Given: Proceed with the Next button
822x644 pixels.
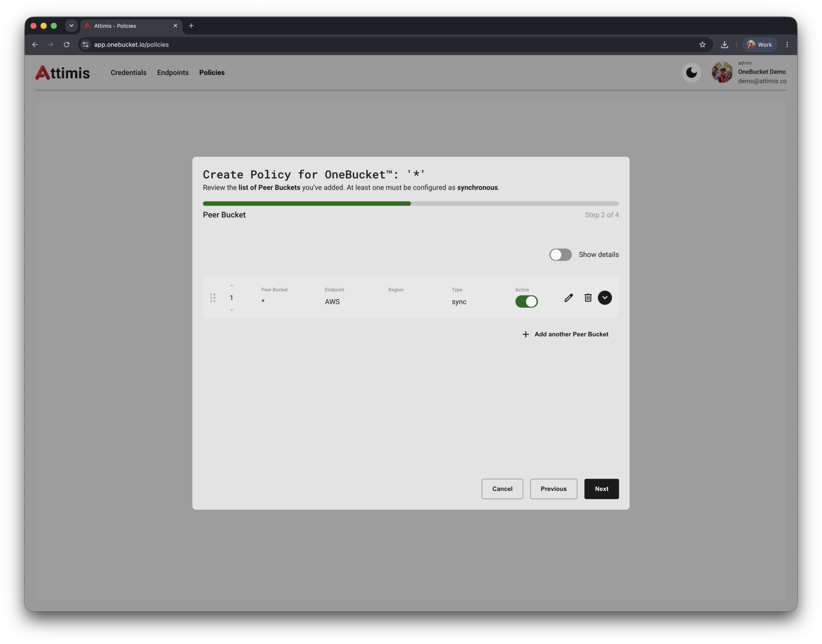Looking at the screenshot, I should tap(601, 489).
